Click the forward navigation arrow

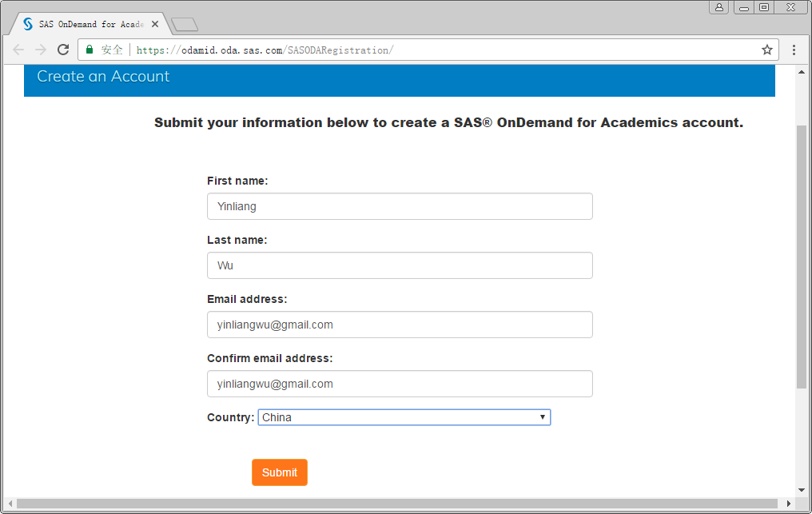point(40,49)
